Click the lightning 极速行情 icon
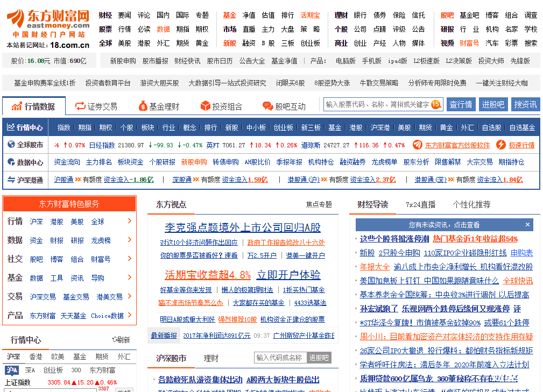The height and width of the screenshot is (392, 543). point(500,145)
